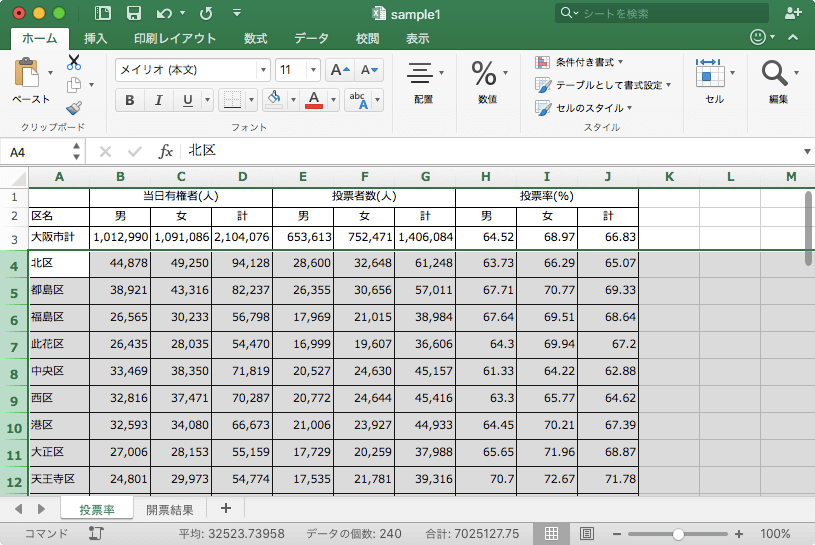This screenshot has height=545, width=815.
Task: Click the Cut scissors icon
Action: (x=74, y=62)
